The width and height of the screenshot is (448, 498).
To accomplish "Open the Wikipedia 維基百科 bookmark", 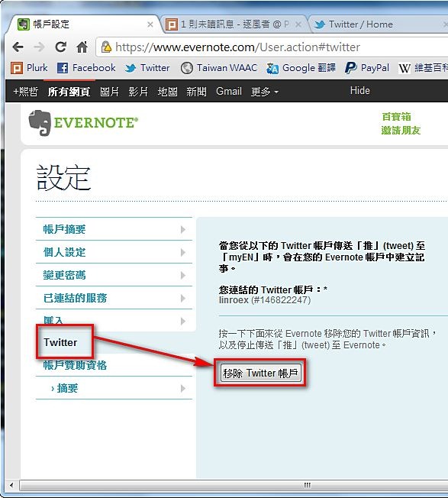I will tap(423, 68).
